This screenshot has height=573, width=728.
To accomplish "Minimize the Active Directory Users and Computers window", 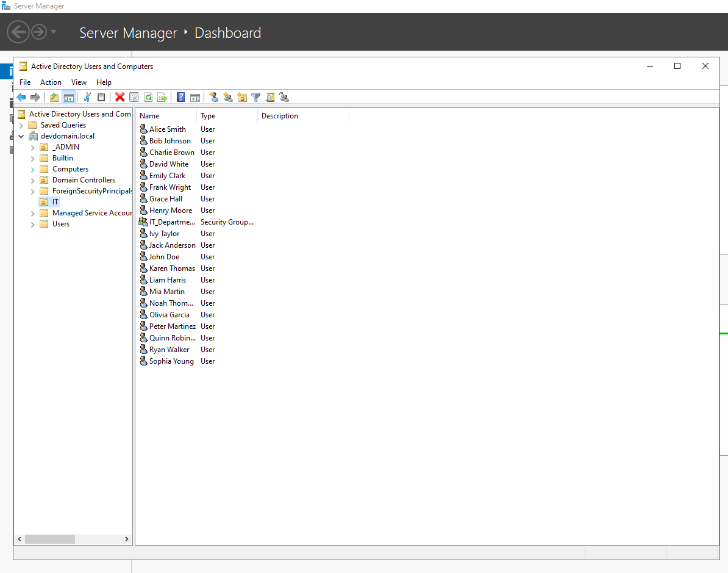I will click(x=650, y=66).
